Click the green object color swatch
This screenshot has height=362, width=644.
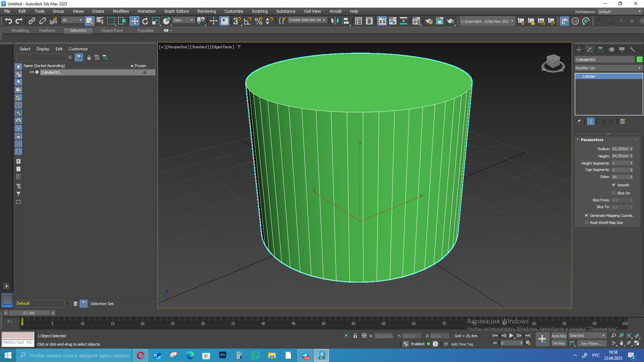coord(639,60)
